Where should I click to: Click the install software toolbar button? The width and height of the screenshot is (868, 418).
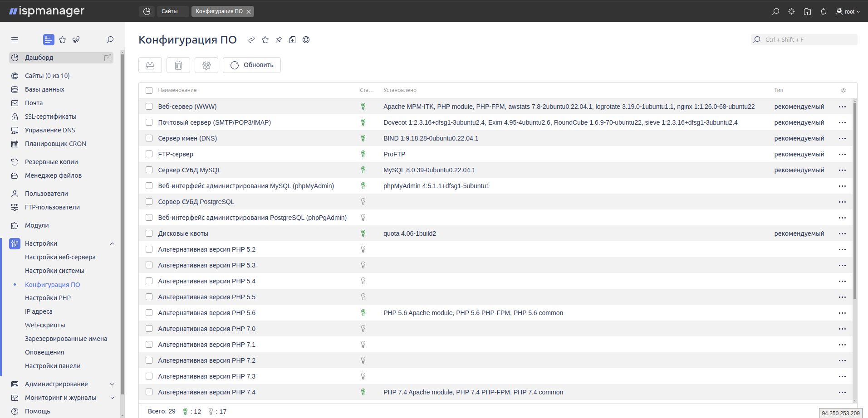pos(150,65)
